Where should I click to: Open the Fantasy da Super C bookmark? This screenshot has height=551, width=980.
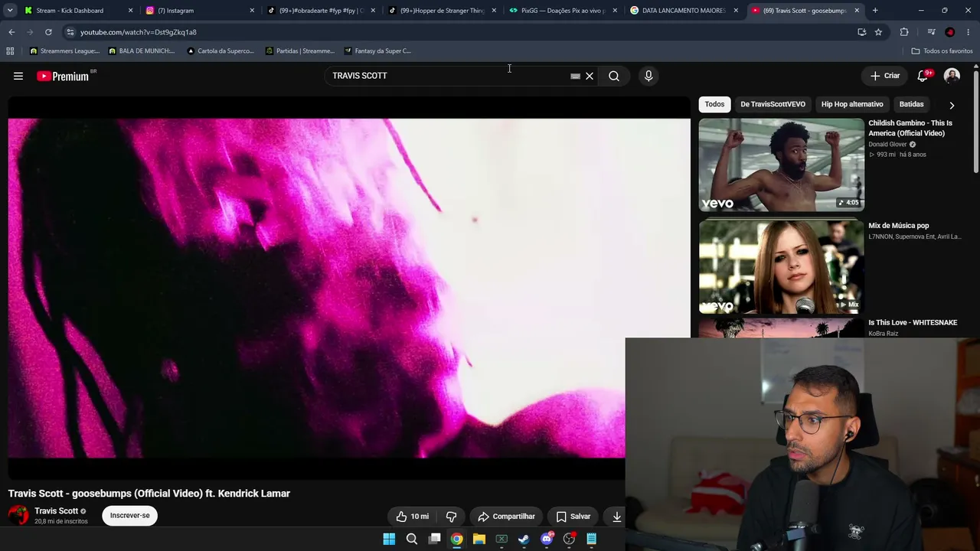click(x=377, y=51)
